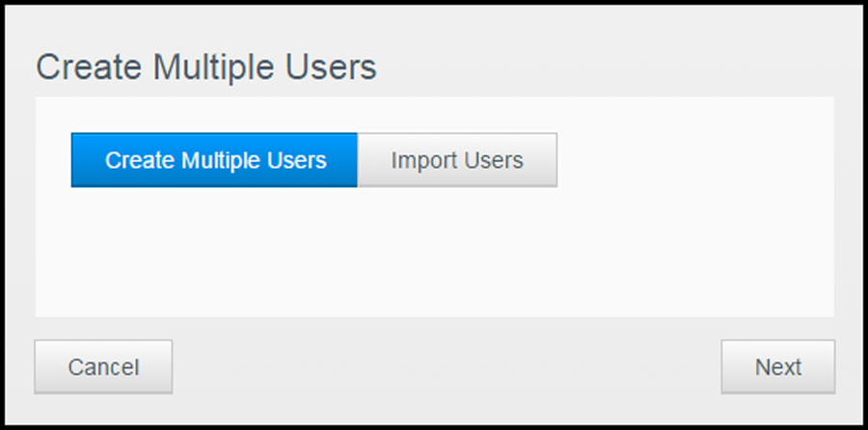
Task: Abort user creation via Cancel
Action: 103,367
